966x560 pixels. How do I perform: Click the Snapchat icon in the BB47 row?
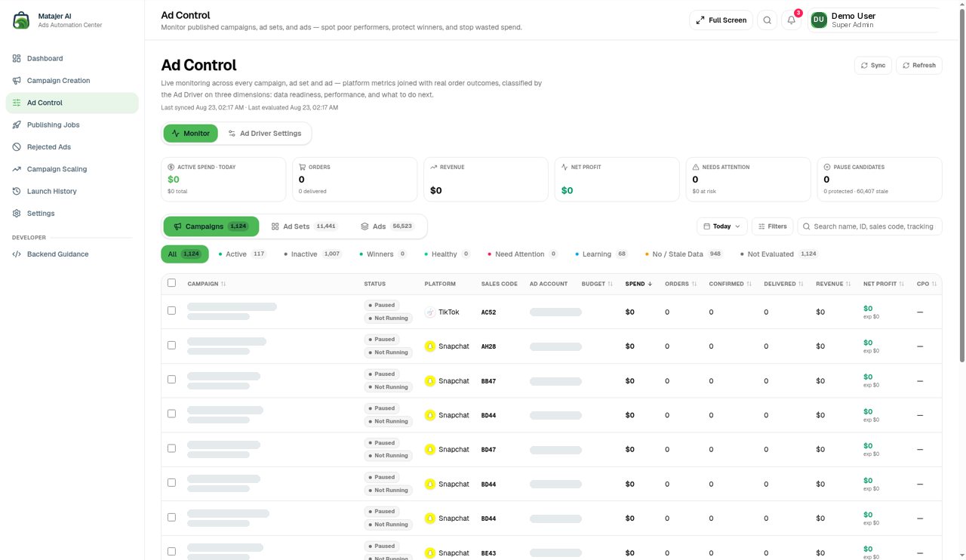pyautogui.click(x=430, y=381)
